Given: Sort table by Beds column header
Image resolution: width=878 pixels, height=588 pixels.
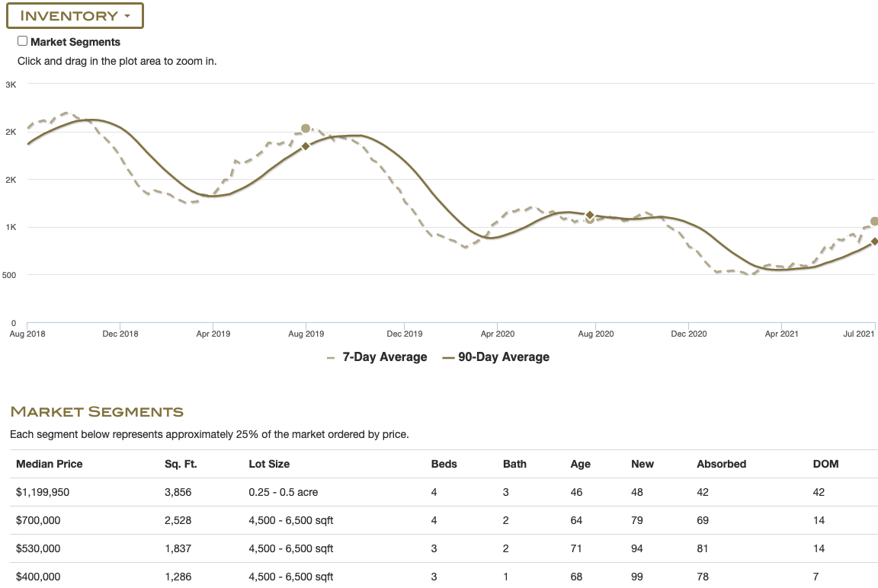Looking at the screenshot, I should [x=444, y=464].
